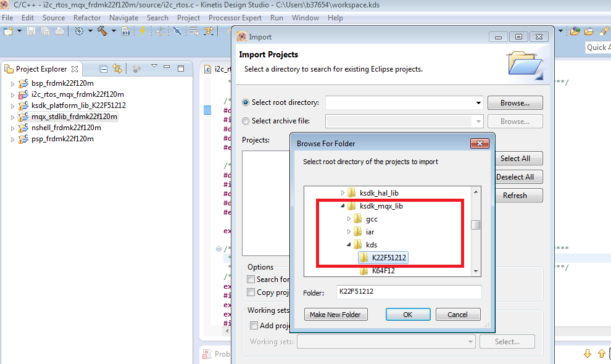Screen dimensions: 611x364
Task: Toggle Link with Editor in Project Explorer
Action: click(x=117, y=68)
